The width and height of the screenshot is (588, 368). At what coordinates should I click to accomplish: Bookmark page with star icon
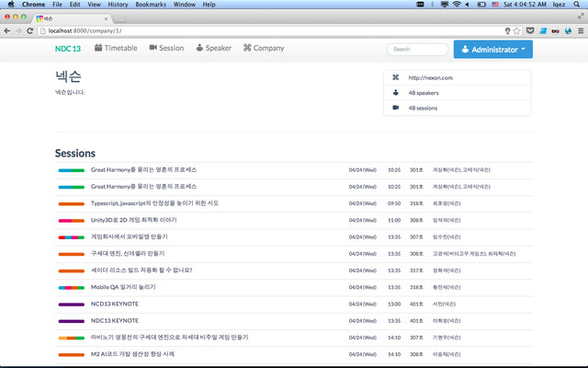point(516,30)
